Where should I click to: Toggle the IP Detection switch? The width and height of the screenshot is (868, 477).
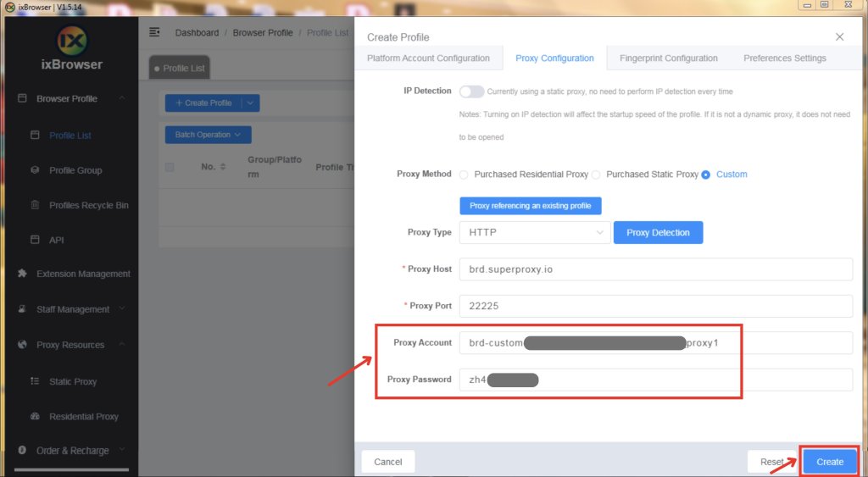(471, 92)
